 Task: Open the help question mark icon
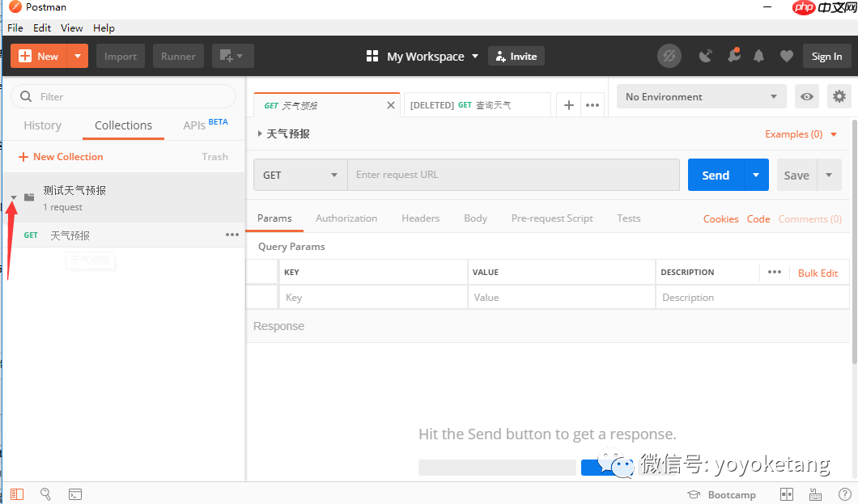click(844, 494)
